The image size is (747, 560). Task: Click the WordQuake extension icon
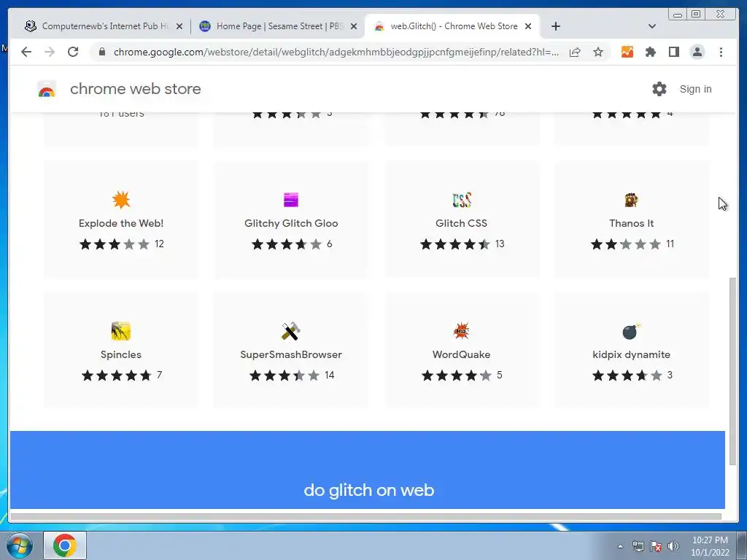coord(461,330)
